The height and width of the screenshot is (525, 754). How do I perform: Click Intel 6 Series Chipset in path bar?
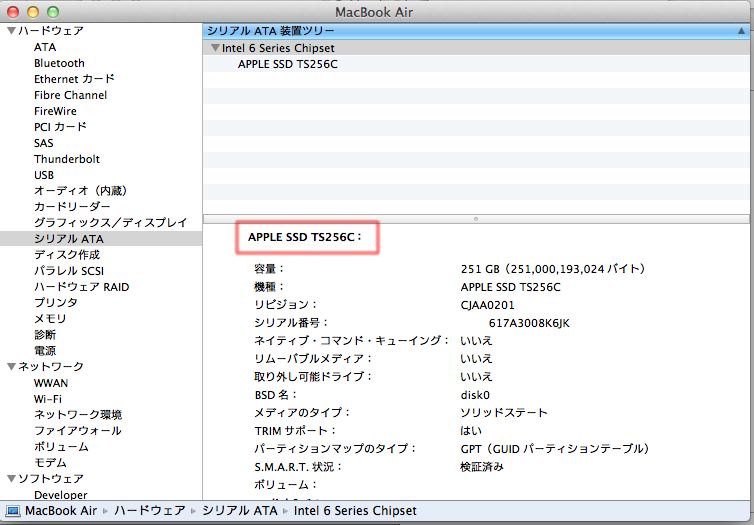click(x=355, y=511)
